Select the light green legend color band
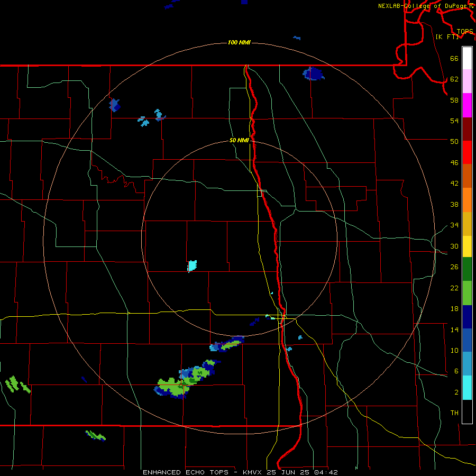 pos(467,293)
